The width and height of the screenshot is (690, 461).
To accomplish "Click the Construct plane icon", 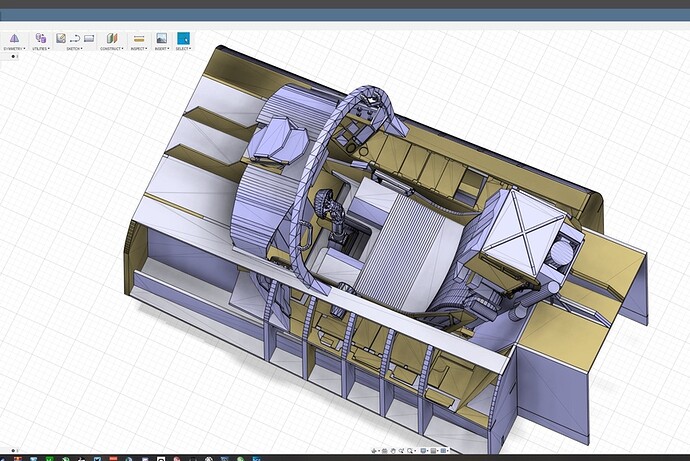I will (x=112, y=38).
